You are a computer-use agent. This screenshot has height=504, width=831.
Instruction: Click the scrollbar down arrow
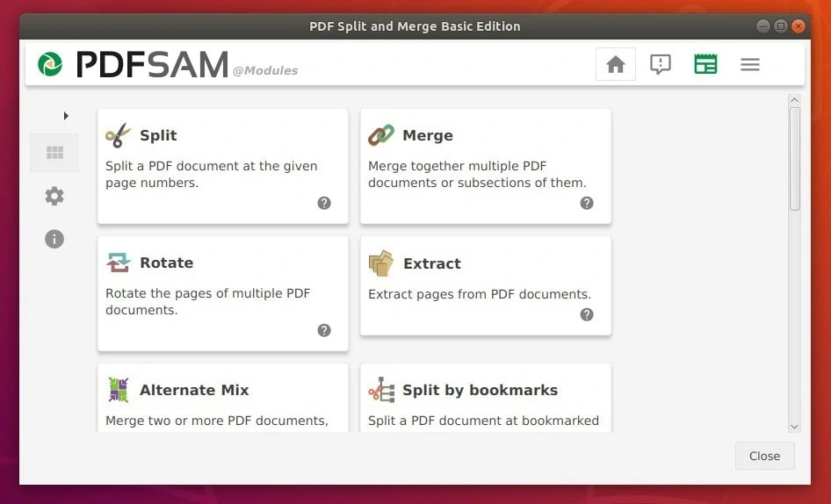tap(794, 427)
